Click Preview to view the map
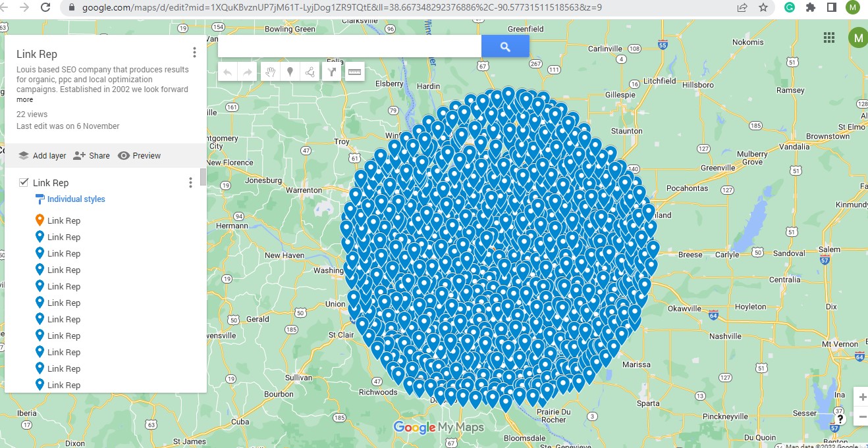868x448 pixels. [x=139, y=155]
